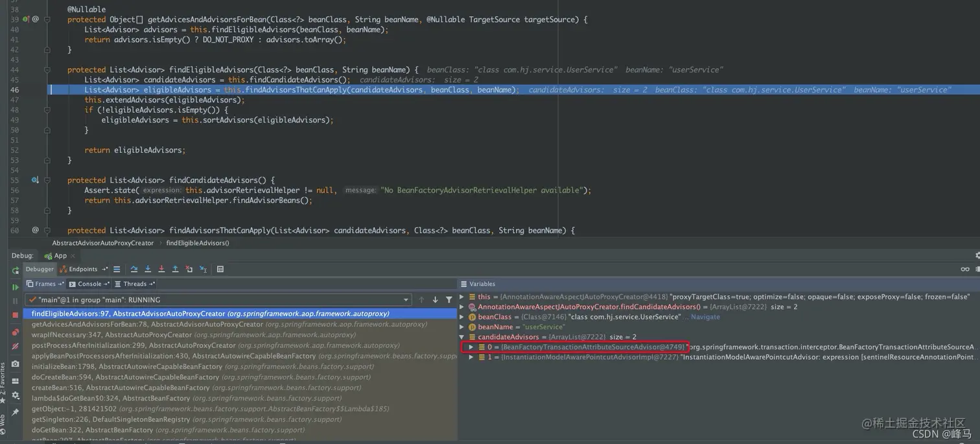Click the Variables panel header
The height and width of the screenshot is (444, 980).
click(x=719, y=284)
